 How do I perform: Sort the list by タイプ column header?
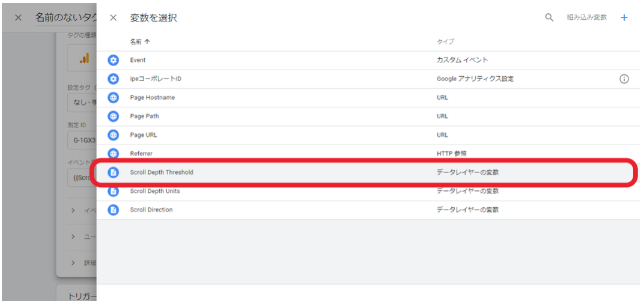445,41
